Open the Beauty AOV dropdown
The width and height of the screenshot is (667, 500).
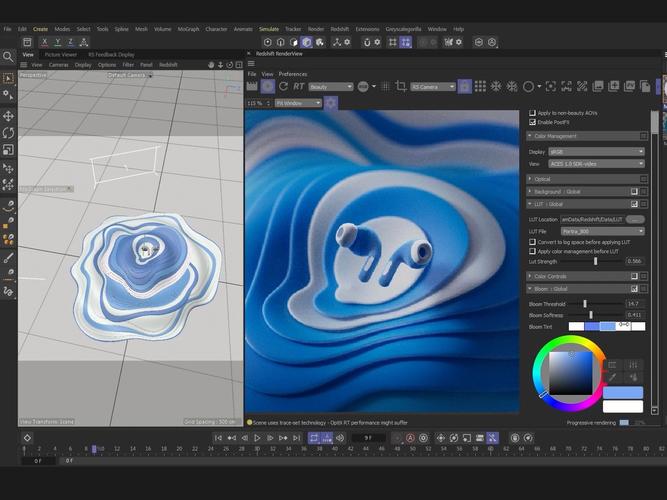tap(331, 87)
